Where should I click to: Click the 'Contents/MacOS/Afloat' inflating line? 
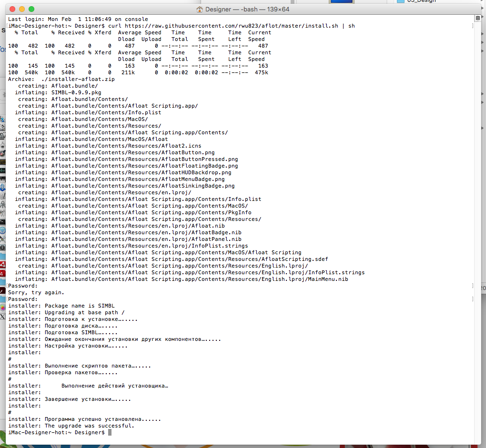pos(91,139)
